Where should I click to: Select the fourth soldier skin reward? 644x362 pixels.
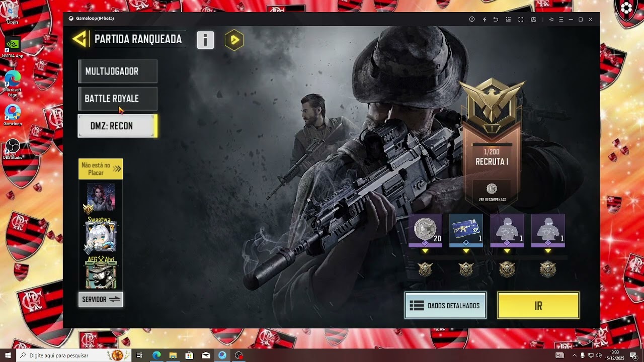tap(548, 230)
